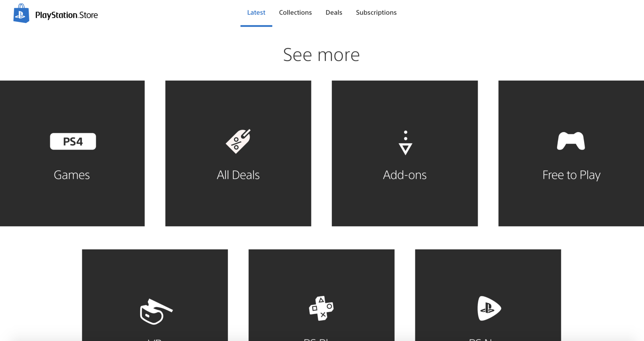Open PlayStation Store home via the logo
Screen dimensions: 644x341
(x=55, y=14)
